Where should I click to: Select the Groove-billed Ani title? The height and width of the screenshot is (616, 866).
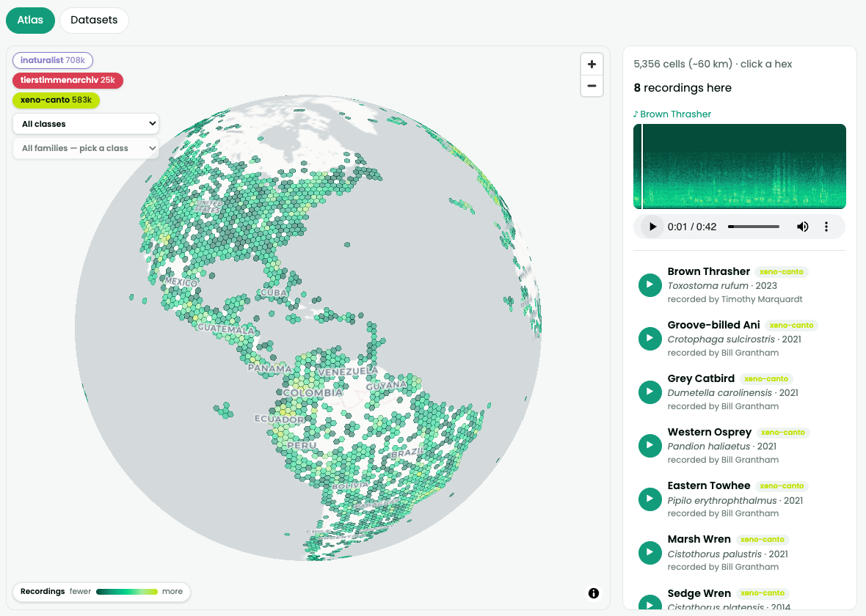pos(713,325)
